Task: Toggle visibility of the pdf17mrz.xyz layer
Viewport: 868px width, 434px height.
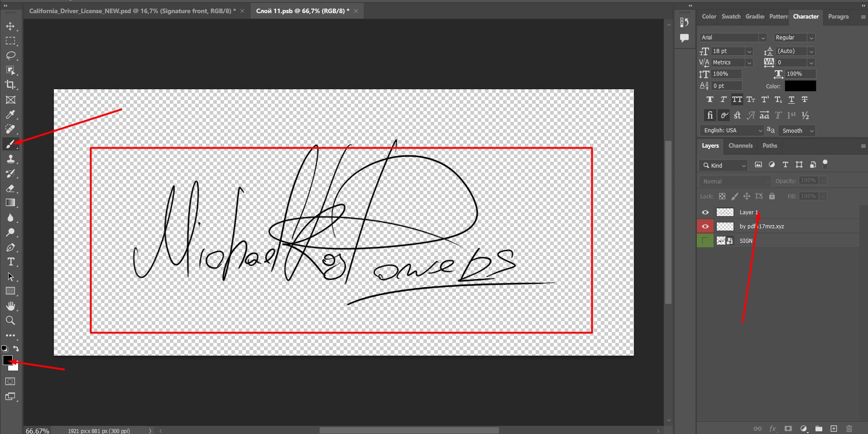Action: pyautogui.click(x=705, y=226)
